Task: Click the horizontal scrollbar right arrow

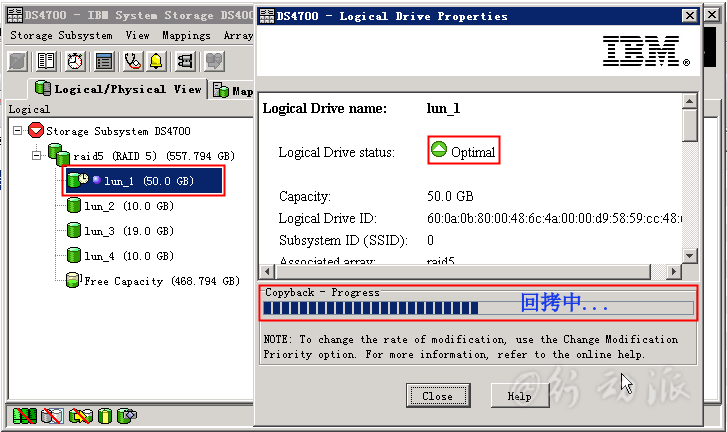Action: point(674,271)
